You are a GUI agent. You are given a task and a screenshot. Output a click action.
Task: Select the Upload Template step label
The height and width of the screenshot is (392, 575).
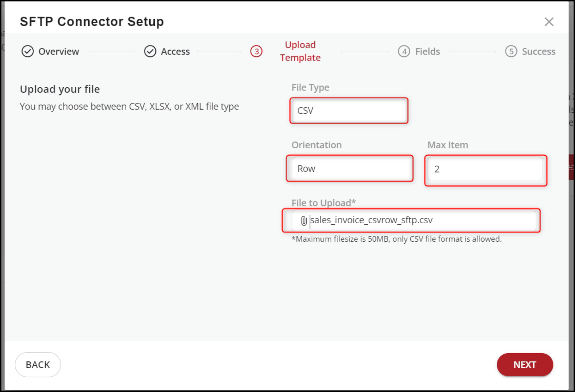tap(300, 51)
